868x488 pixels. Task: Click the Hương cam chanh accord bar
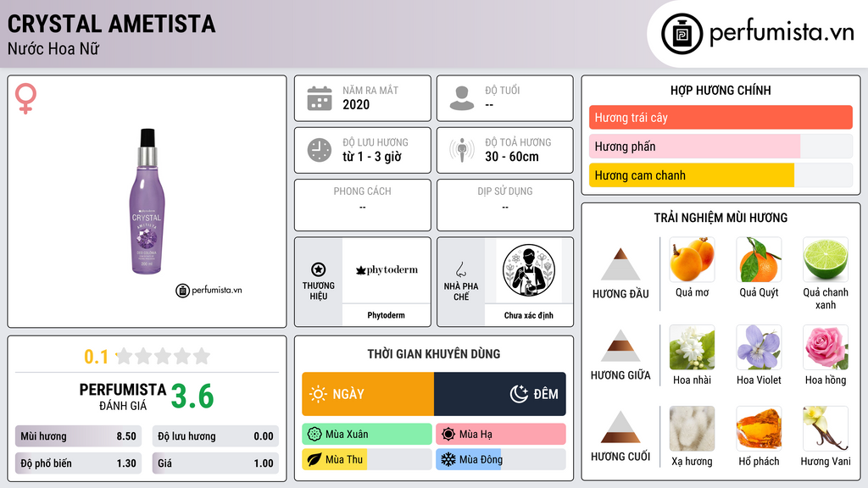click(721, 175)
